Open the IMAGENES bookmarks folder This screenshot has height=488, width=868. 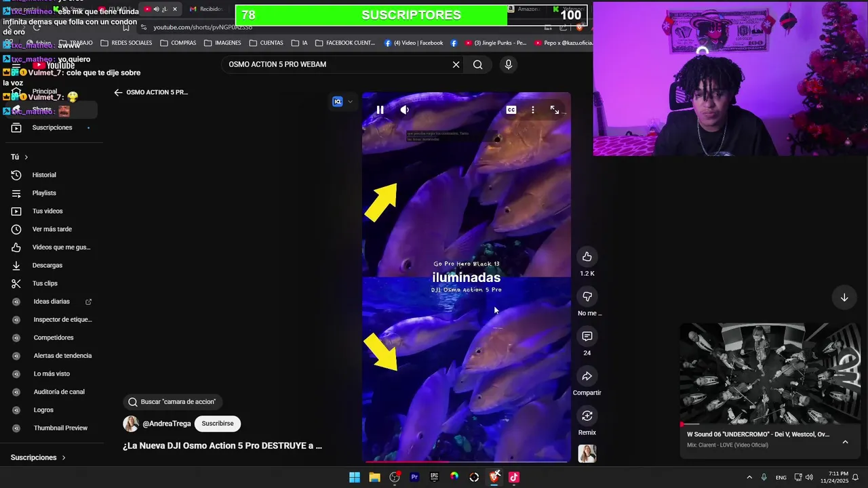222,43
